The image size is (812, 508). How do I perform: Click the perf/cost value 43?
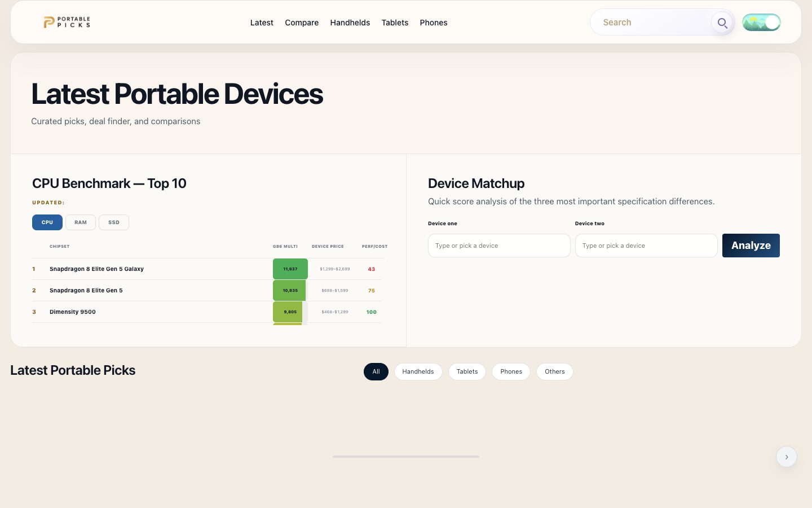[x=372, y=269]
